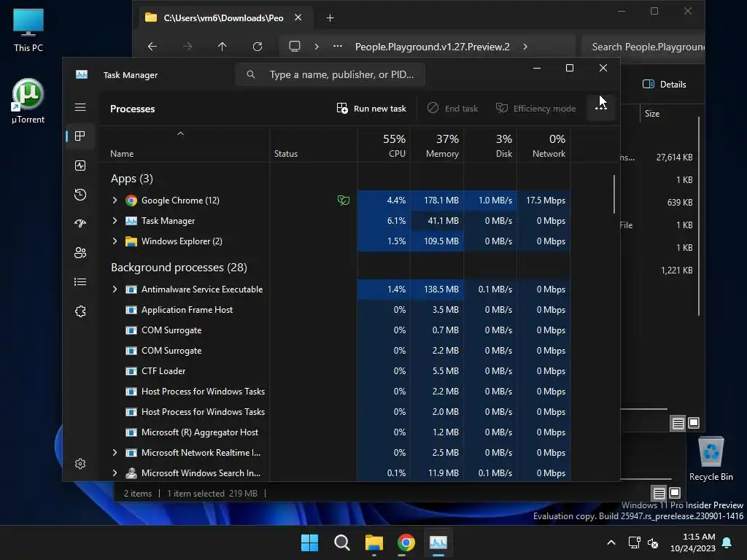Open the µTorrent desktop shortcut
The image size is (747, 560).
[28, 101]
